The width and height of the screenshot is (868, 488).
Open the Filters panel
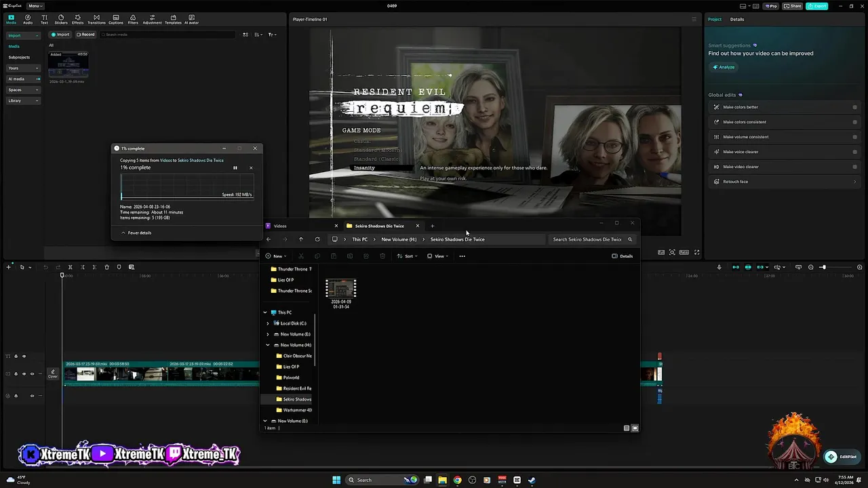133,19
